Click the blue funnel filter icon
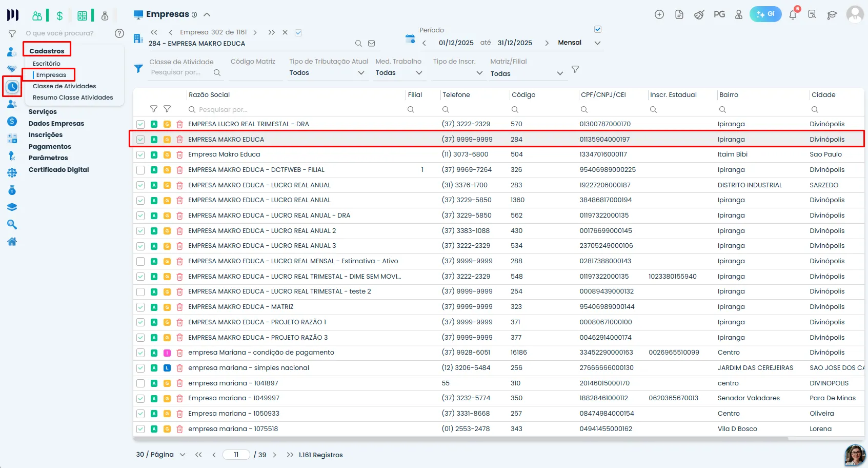Screen dimensions: 868x468 [138, 68]
